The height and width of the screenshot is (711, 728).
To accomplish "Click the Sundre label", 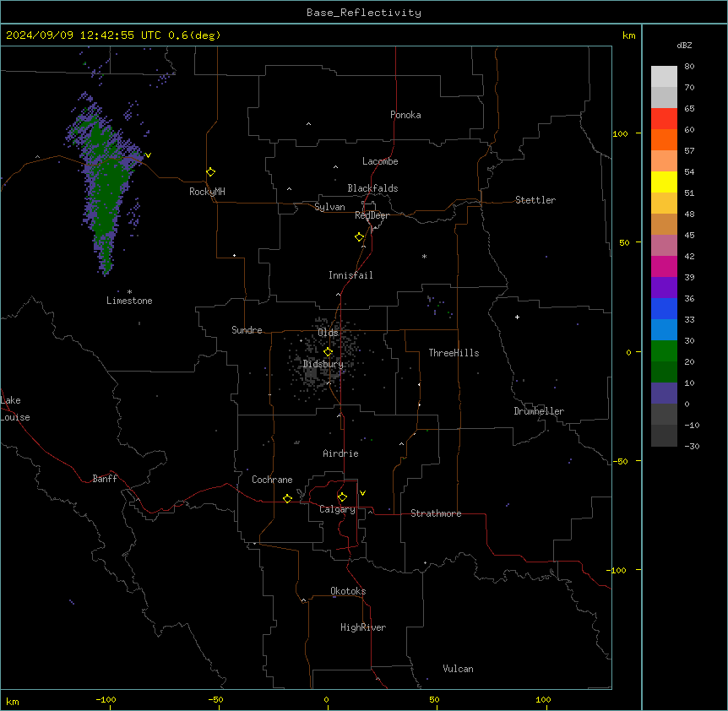I will coord(247,330).
